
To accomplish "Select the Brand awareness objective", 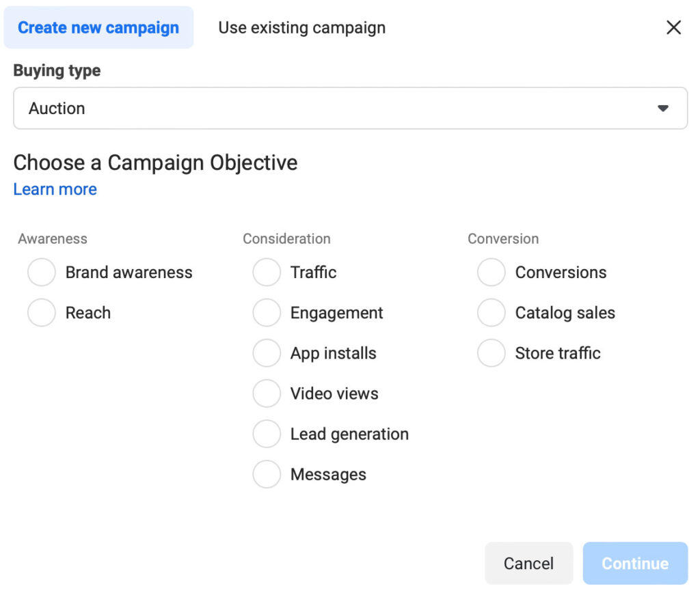I will 41,272.
